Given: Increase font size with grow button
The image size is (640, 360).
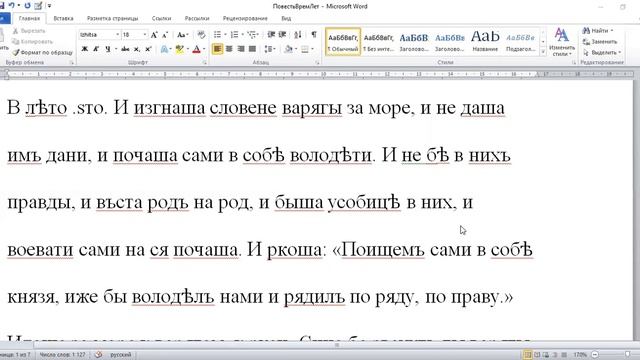Looking at the screenshot, I should pos(154,35).
